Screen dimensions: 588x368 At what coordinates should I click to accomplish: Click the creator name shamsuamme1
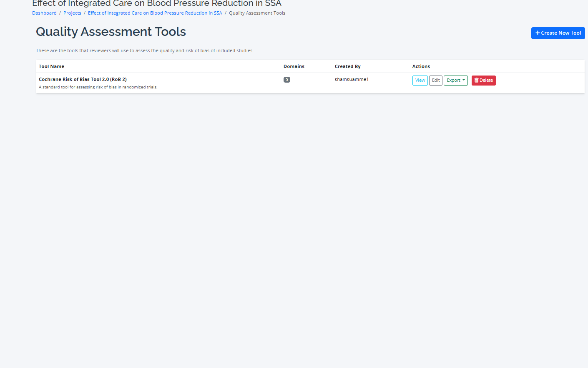[352, 79]
